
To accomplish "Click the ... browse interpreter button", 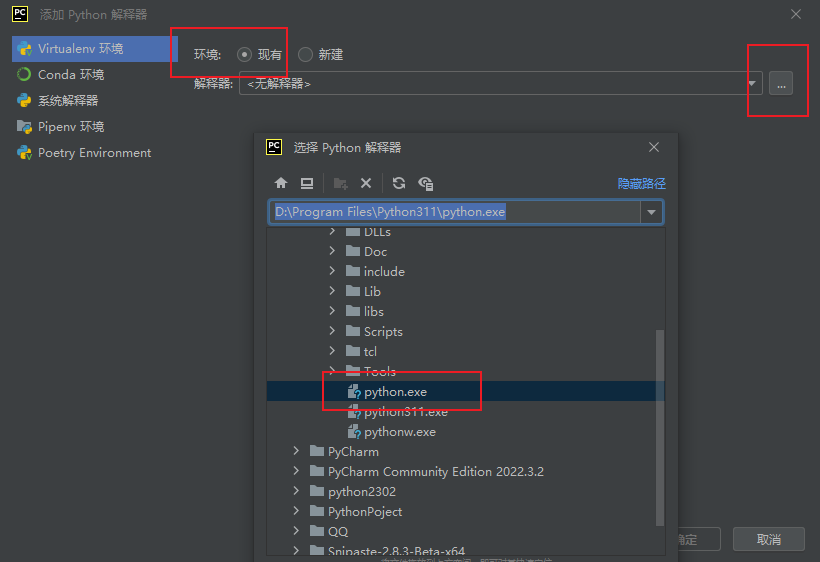I will [781, 83].
